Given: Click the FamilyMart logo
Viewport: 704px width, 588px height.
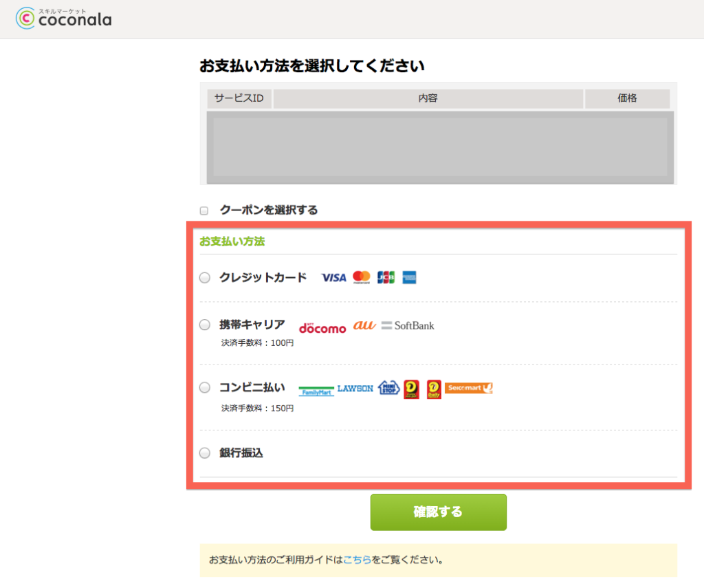Looking at the screenshot, I should [x=316, y=391].
